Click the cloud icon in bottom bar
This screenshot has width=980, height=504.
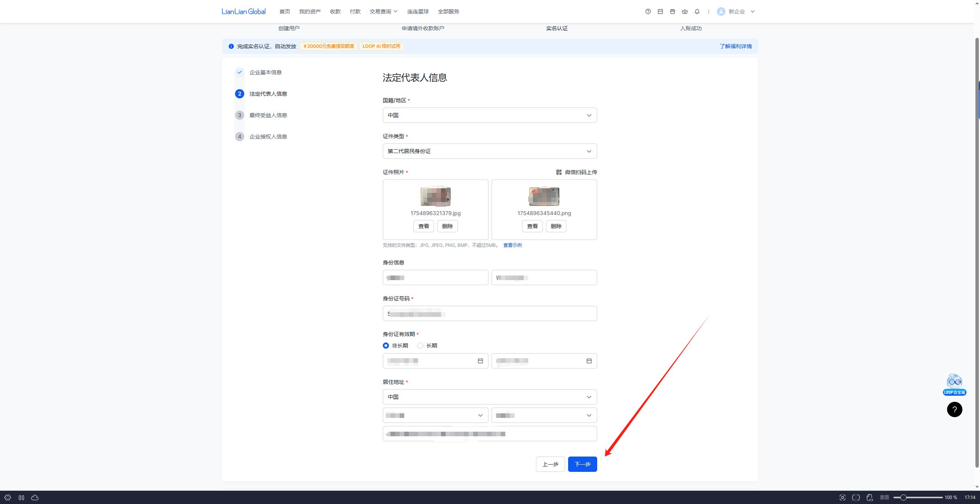35,497
